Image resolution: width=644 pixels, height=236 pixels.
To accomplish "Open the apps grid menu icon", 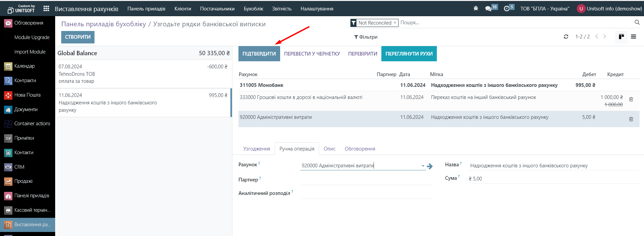I will (x=46, y=9).
